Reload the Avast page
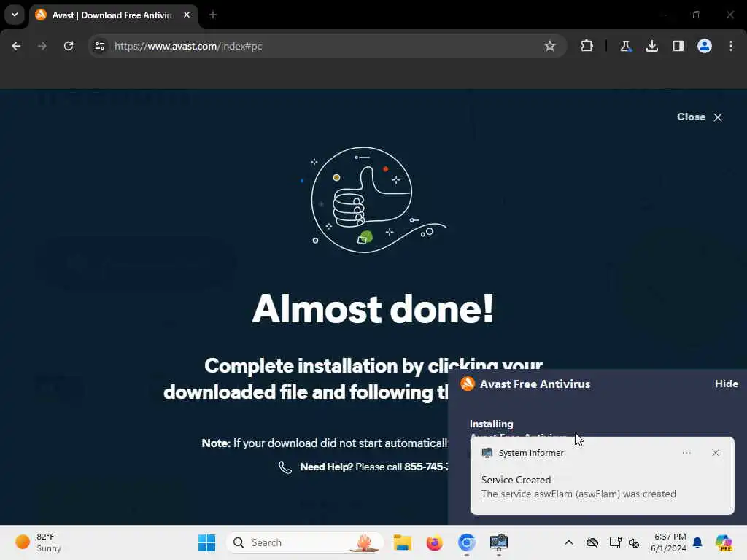 [x=69, y=46]
